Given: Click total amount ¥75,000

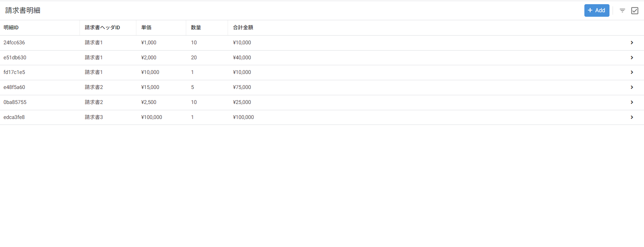Looking at the screenshot, I should (x=242, y=87).
